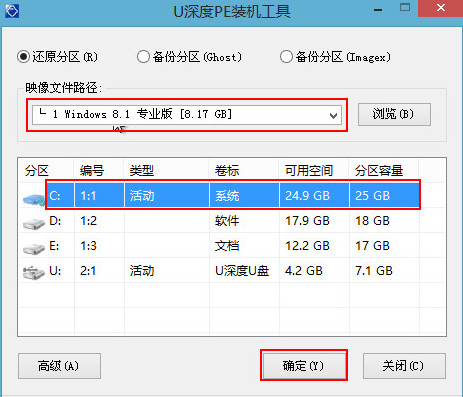Image resolution: width=463 pixels, height=397 pixels.
Task: Click free space value 17.9 GB
Action: click(307, 221)
